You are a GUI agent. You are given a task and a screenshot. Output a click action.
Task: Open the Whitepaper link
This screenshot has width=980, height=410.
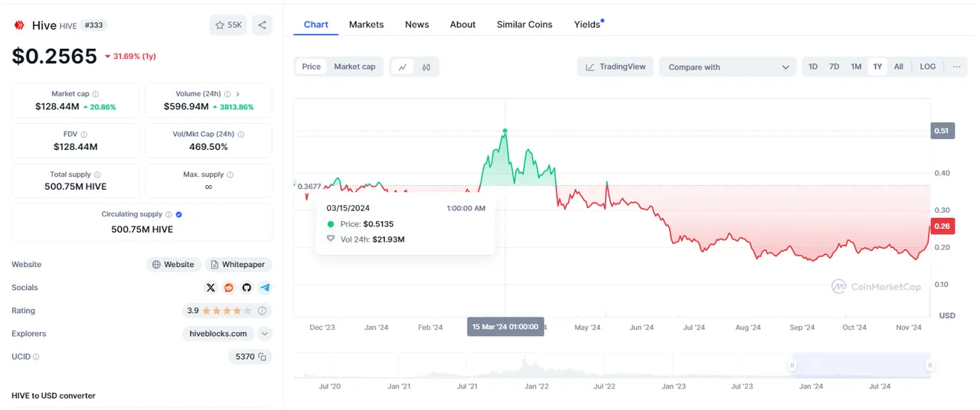[x=238, y=265]
